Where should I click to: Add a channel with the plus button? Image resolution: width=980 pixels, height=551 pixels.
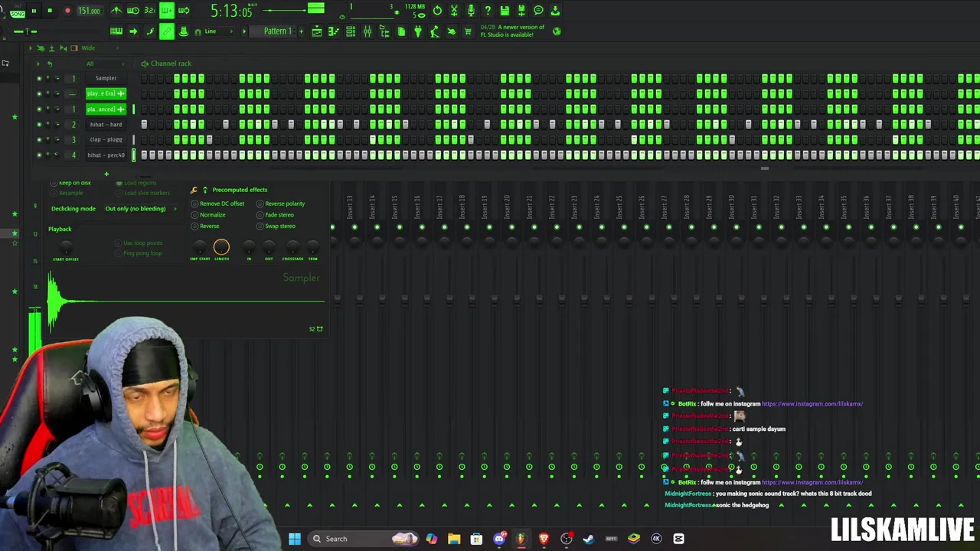(106, 174)
